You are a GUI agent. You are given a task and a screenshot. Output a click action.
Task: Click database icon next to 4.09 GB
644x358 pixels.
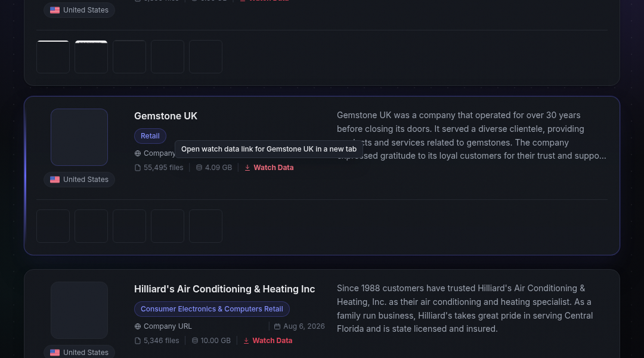pos(199,168)
